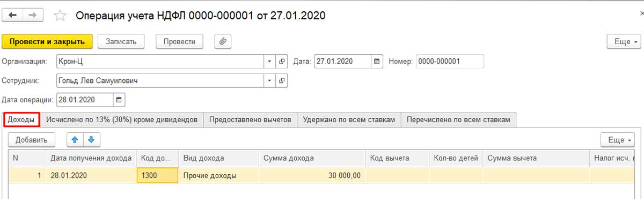Move the selected row down with the blue arrow
644x199 pixels.
[91, 140]
